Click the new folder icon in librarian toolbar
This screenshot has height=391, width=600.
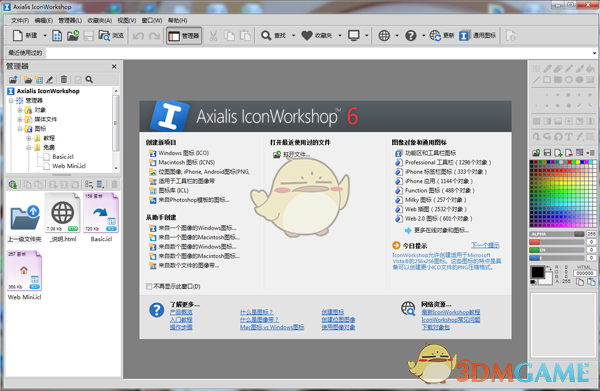[x=28, y=80]
